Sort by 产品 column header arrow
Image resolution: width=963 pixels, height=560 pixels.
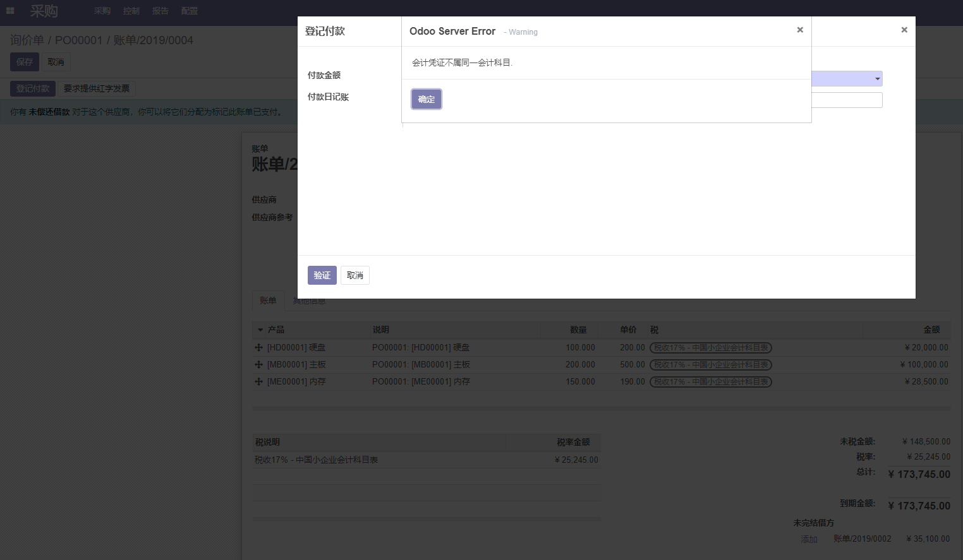tap(260, 330)
